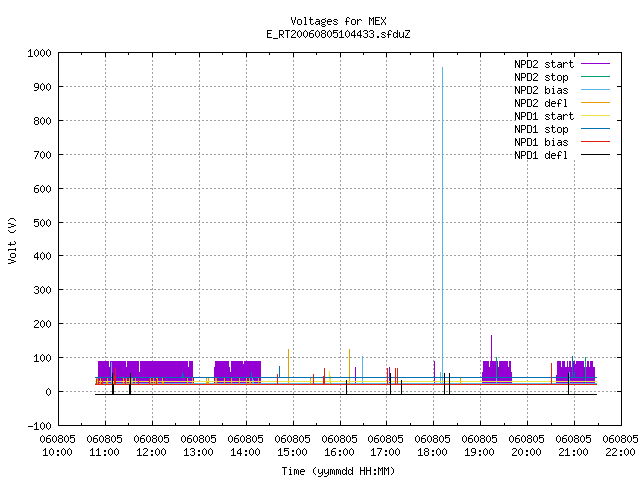Click the orange spike just before 15:00
The image size is (640, 480).
[x=288, y=365]
